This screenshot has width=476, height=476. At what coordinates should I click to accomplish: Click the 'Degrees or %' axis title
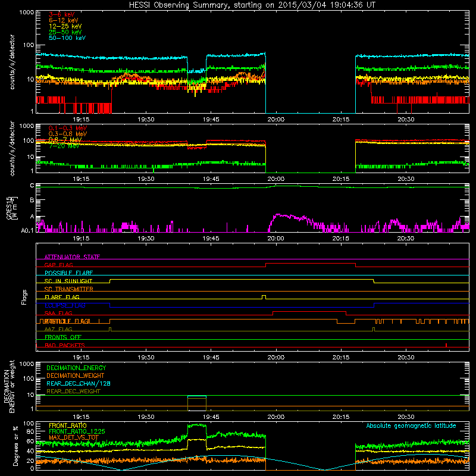(x=15, y=446)
